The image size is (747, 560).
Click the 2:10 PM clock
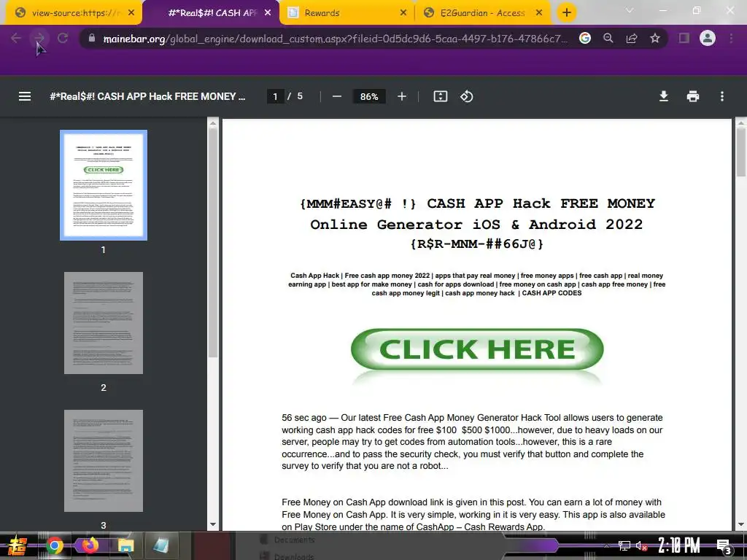(678, 545)
